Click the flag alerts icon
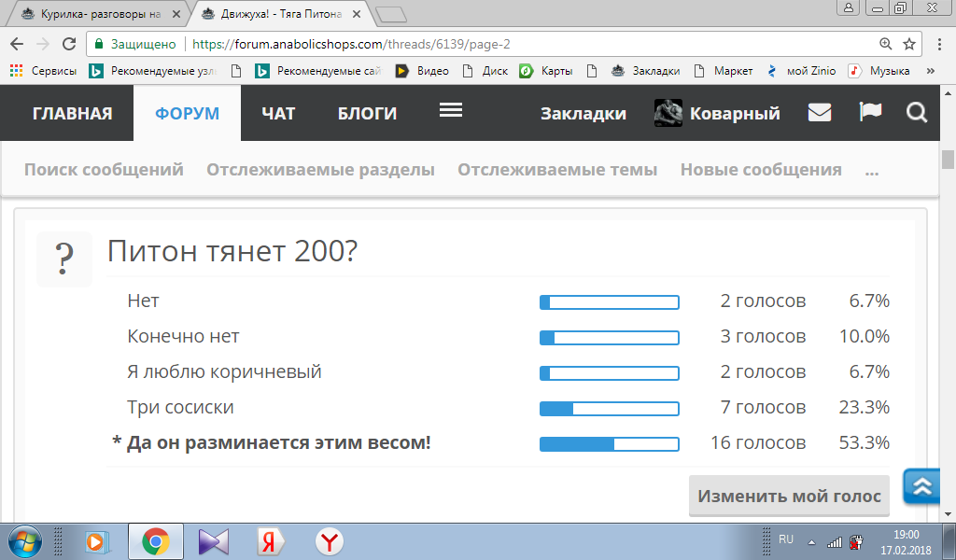The width and height of the screenshot is (956, 560). (870, 113)
